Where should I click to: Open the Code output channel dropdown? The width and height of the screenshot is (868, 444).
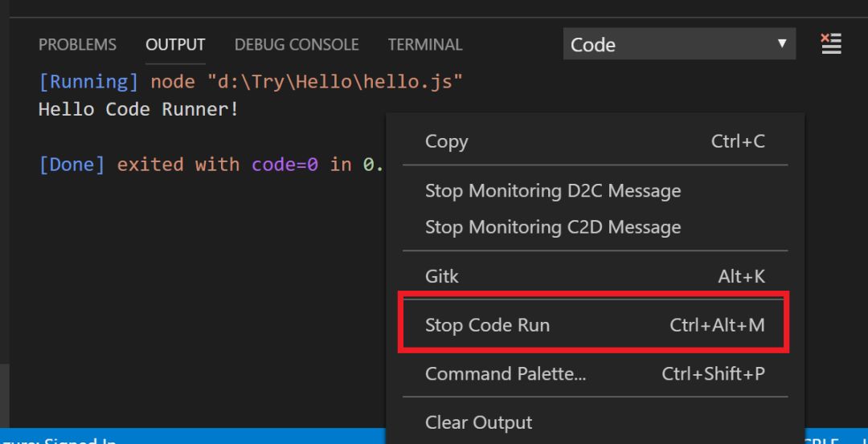click(678, 45)
